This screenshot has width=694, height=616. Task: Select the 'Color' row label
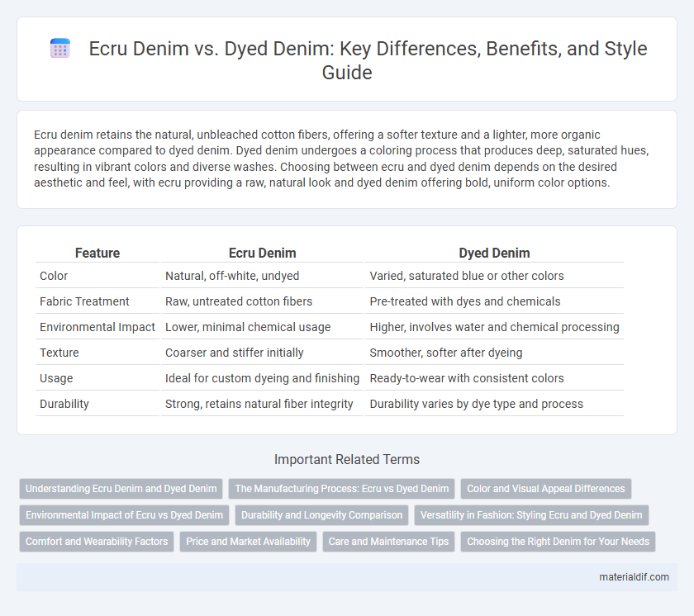[x=54, y=276]
